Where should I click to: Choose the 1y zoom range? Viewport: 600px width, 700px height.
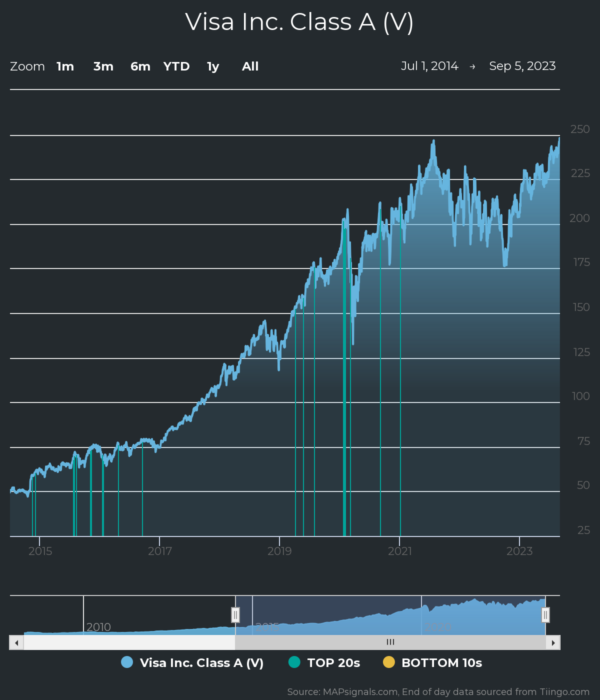coord(213,66)
